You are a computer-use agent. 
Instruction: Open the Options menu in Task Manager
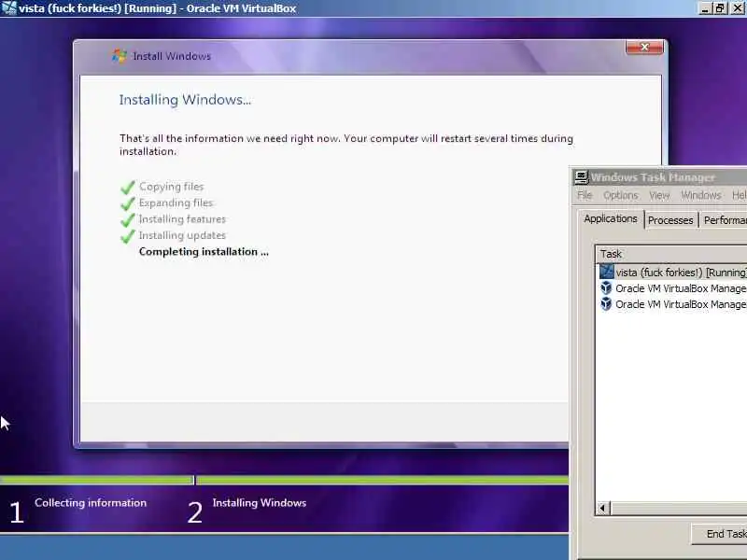(620, 195)
